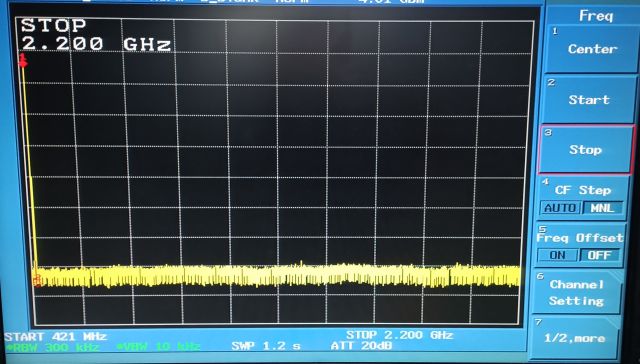Image resolution: width=640 pixels, height=364 pixels.
Task: Select the Start frequency softkey
Action: click(x=589, y=100)
